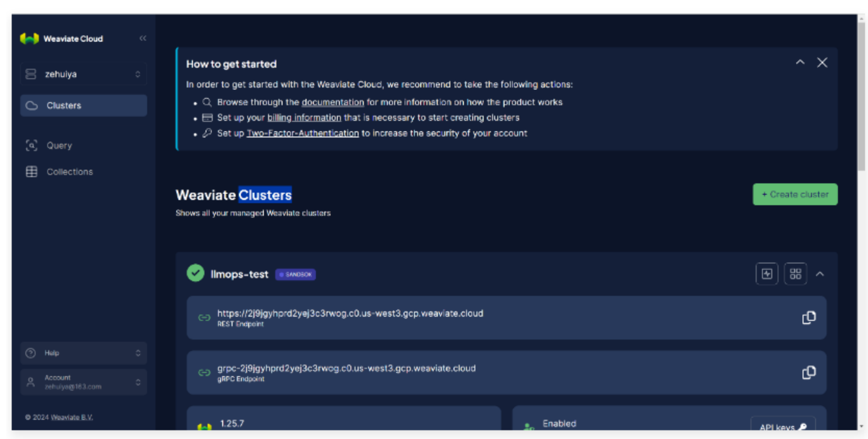Open the modules grid icon on llmops-test
Viewport: 868px width, 439px height.
tap(795, 273)
